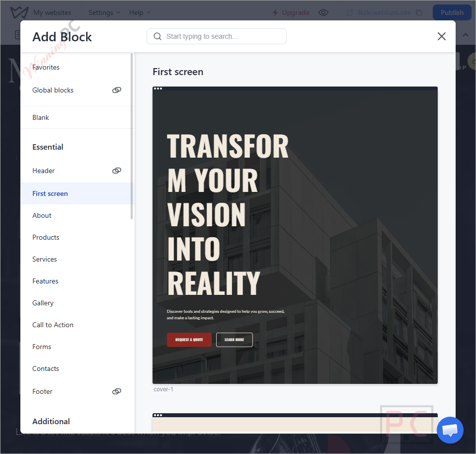Image resolution: width=476 pixels, height=454 pixels.
Task: Click the Weblium logo icon
Action: (x=19, y=12)
